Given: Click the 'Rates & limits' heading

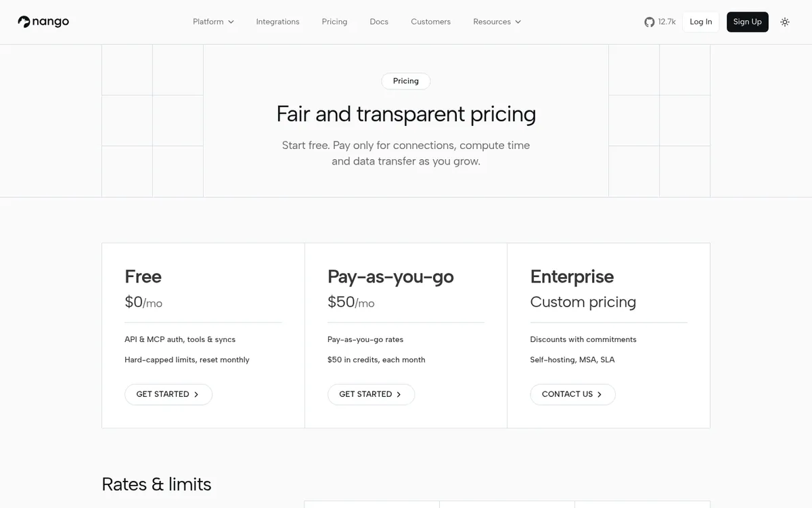Looking at the screenshot, I should [x=156, y=484].
